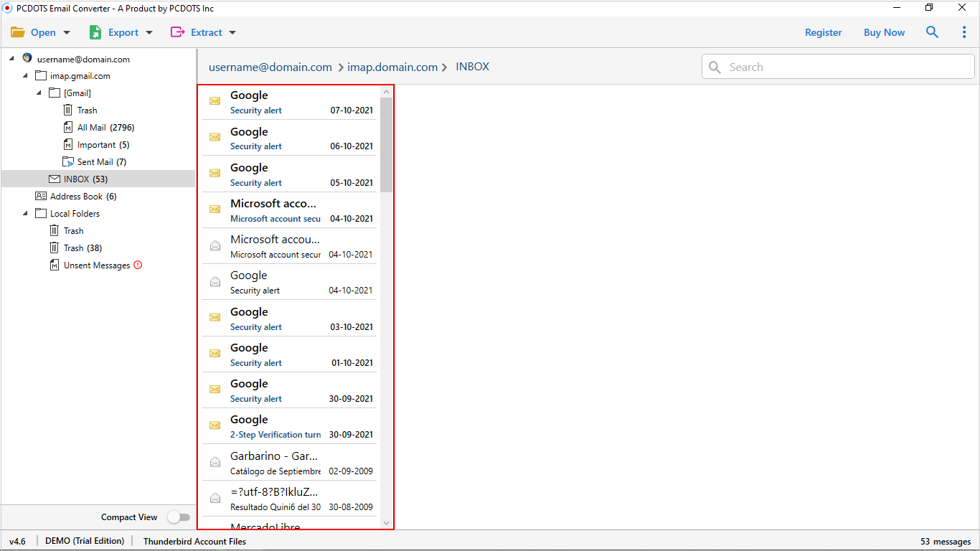Toggle the Compact View switch

click(x=179, y=517)
